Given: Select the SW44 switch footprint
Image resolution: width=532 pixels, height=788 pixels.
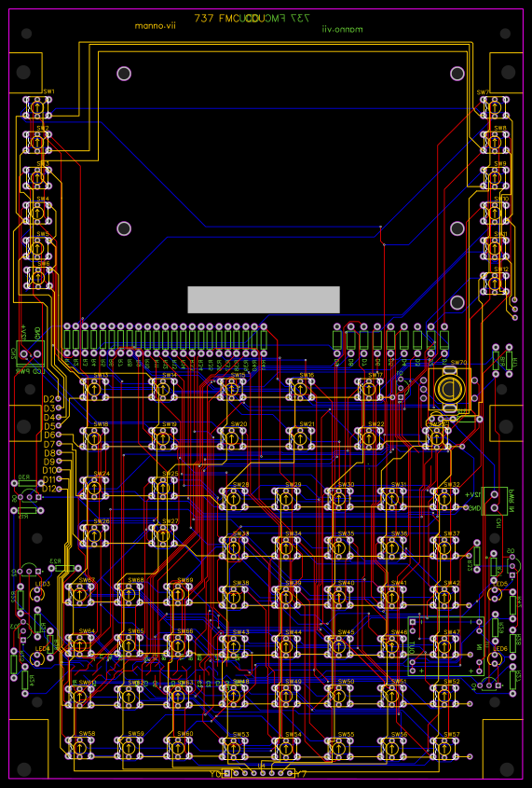Looking at the screenshot, I should click(287, 645).
